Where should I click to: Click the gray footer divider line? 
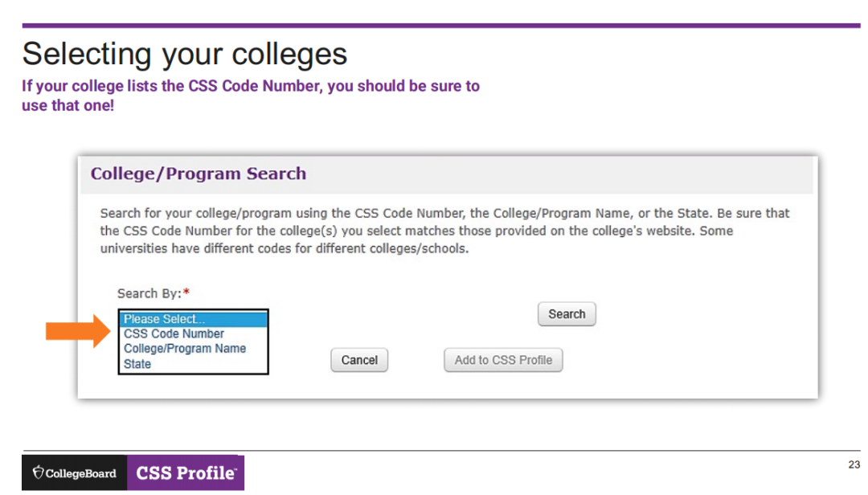(441, 451)
